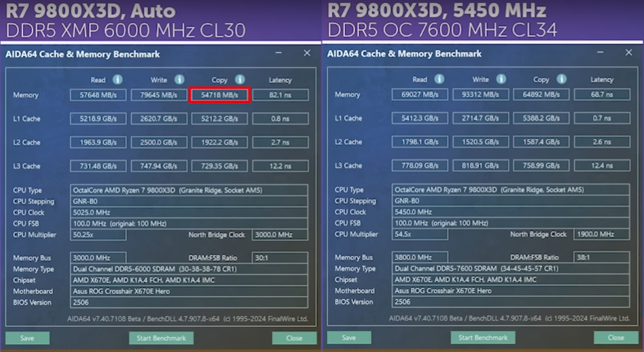Click L3 Cache latency 12.2 ns
The image size is (644, 352).
click(x=280, y=166)
